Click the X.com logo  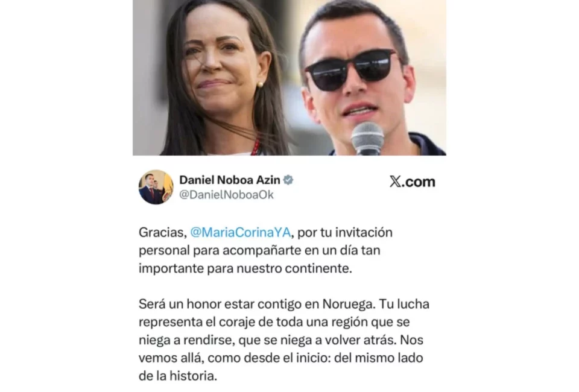pos(413,182)
